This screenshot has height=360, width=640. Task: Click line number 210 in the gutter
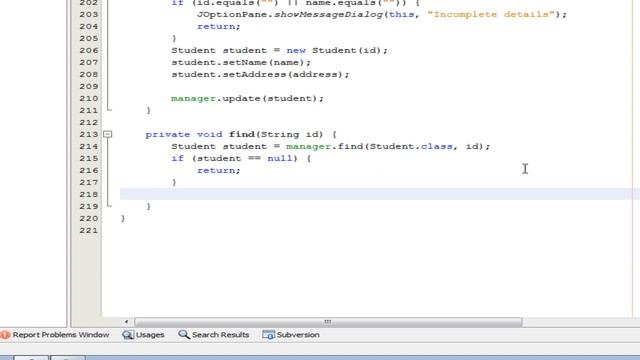tap(89, 98)
